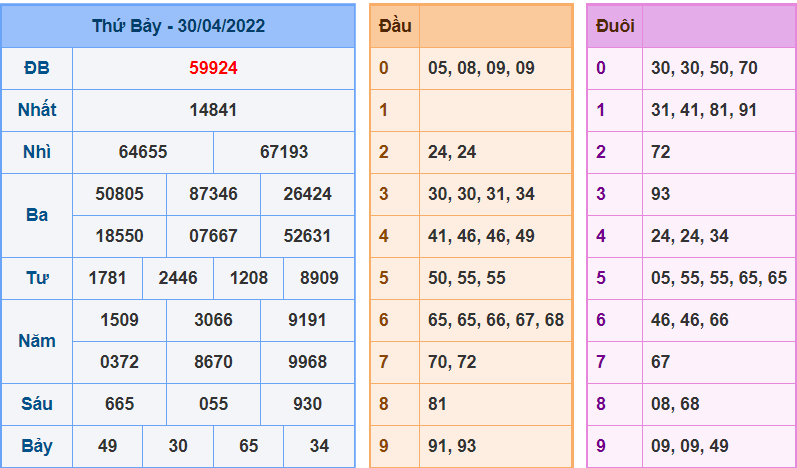Select fifth prize number 9968
Image resolution: width=797 pixels, height=468 pixels.
[x=308, y=362]
